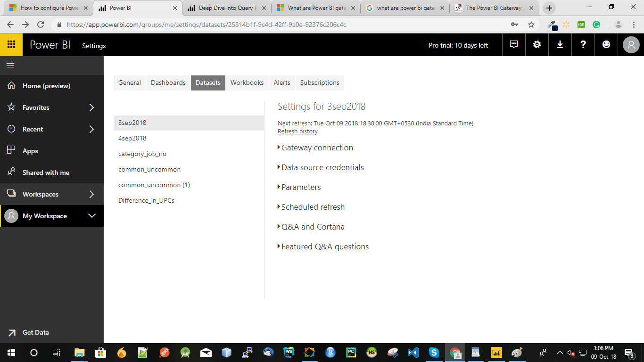Expand the Parameters section
644x362 pixels.
point(299,187)
